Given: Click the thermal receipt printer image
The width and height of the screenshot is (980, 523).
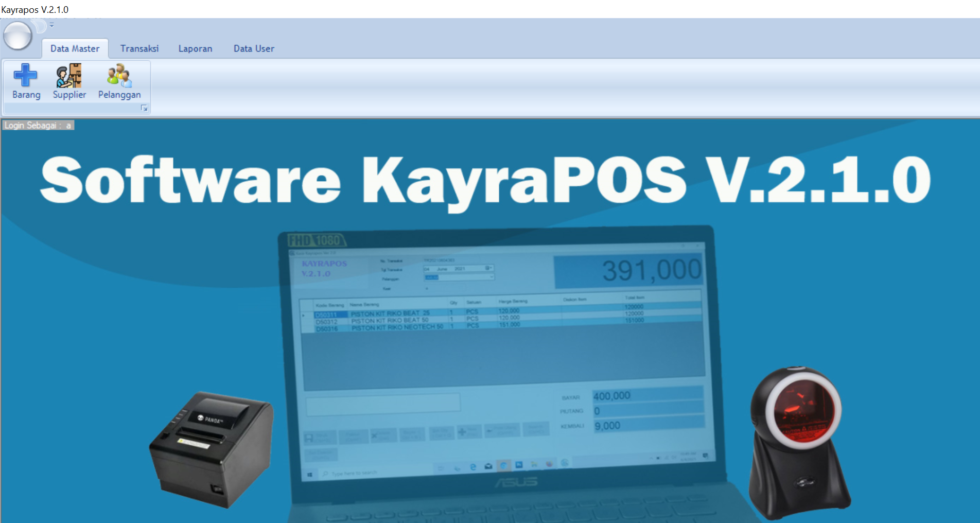Looking at the screenshot, I should [211, 448].
